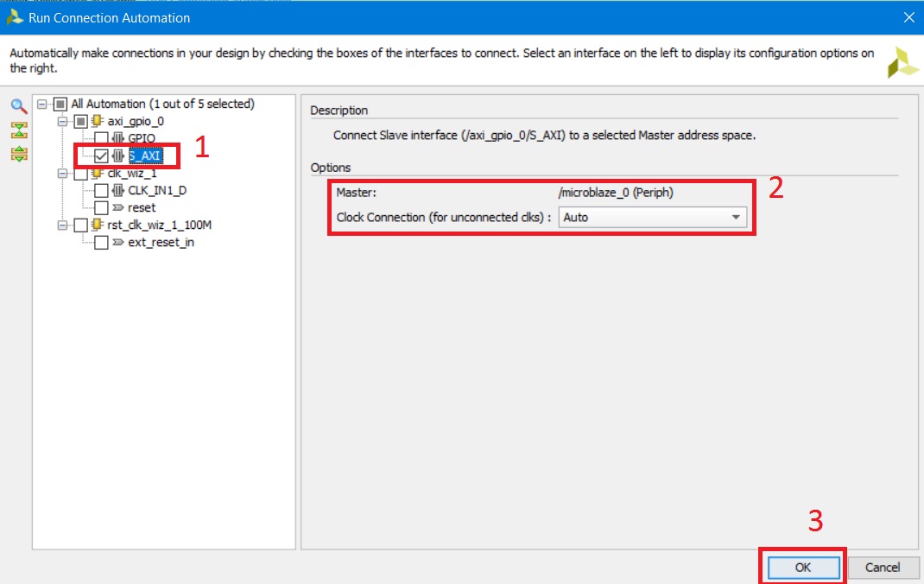Click the rst_clk_wiz_1_100M block icon
The height and width of the screenshot is (584, 924).
98,225
